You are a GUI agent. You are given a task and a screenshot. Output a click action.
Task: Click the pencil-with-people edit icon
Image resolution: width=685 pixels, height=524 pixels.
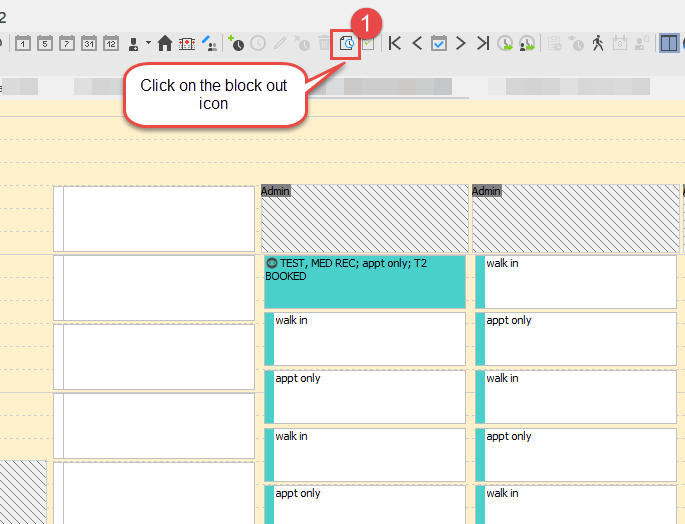[210, 43]
